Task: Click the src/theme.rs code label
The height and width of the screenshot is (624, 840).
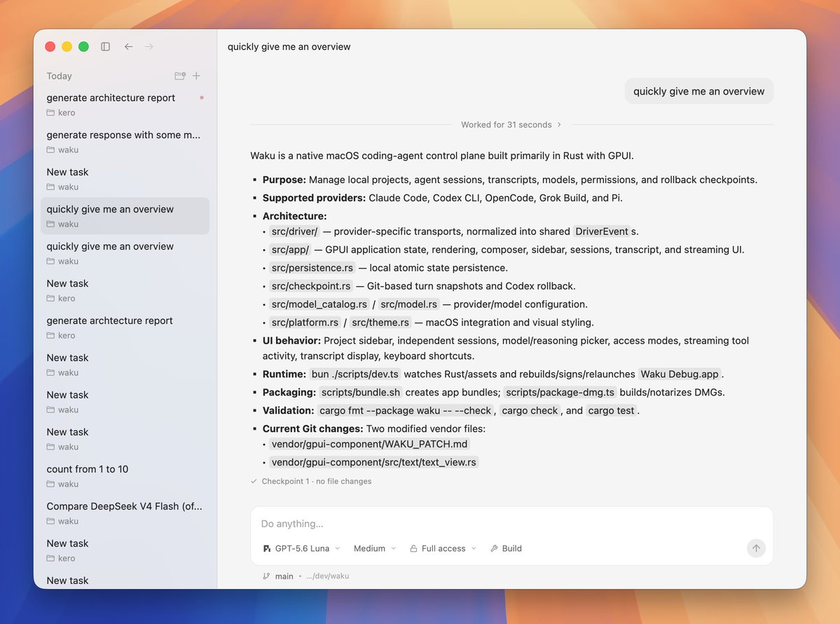Action: click(x=380, y=323)
